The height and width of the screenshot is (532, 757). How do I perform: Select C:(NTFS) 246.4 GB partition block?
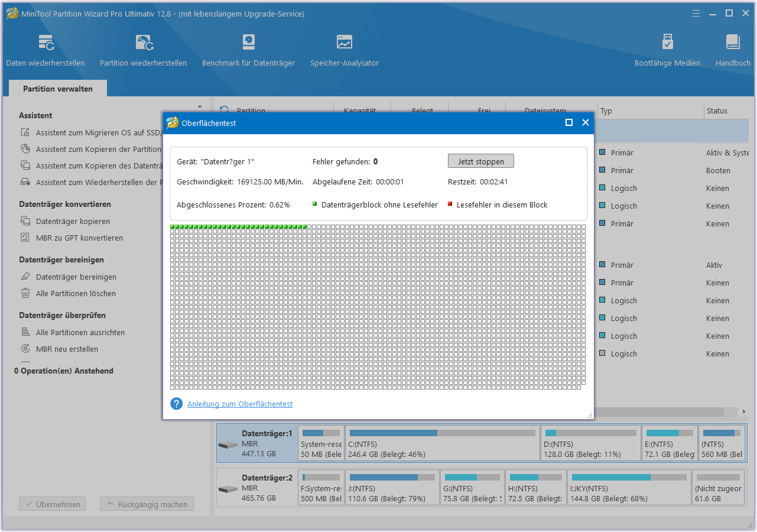[x=442, y=443]
